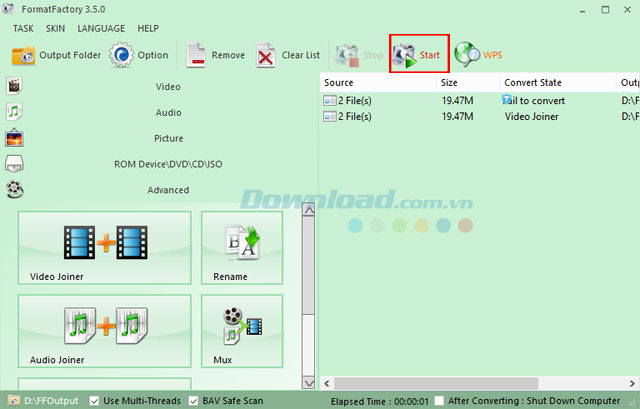Screen dimensions: 640x409
Task: Click the D:\FFOutput folder icon in status bar
Action: coord(13,401)
